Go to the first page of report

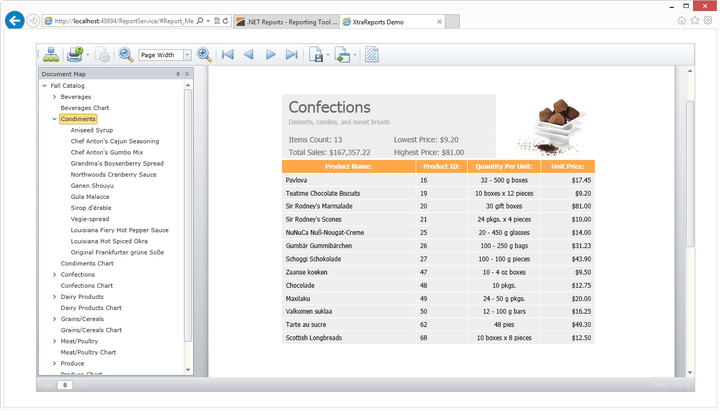tap(228, 55)
